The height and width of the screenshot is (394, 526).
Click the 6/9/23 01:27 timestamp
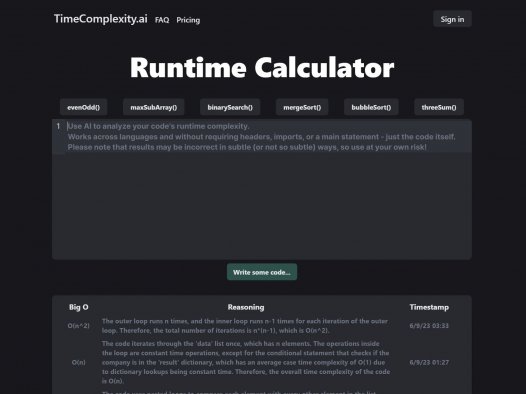pos(429,362)
